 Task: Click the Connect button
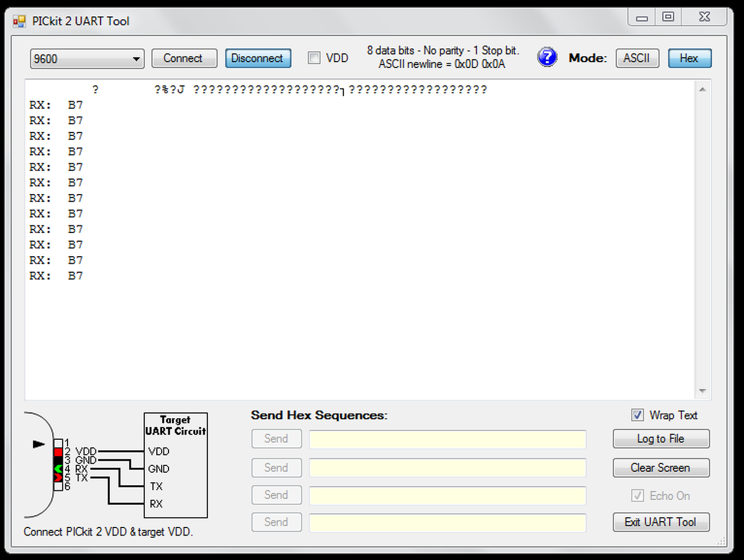(184, 58)
